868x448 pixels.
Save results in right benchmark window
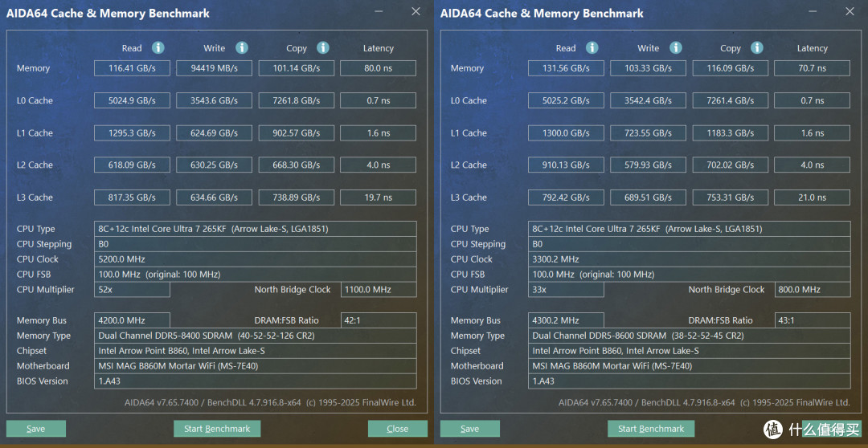coord(470,429)
